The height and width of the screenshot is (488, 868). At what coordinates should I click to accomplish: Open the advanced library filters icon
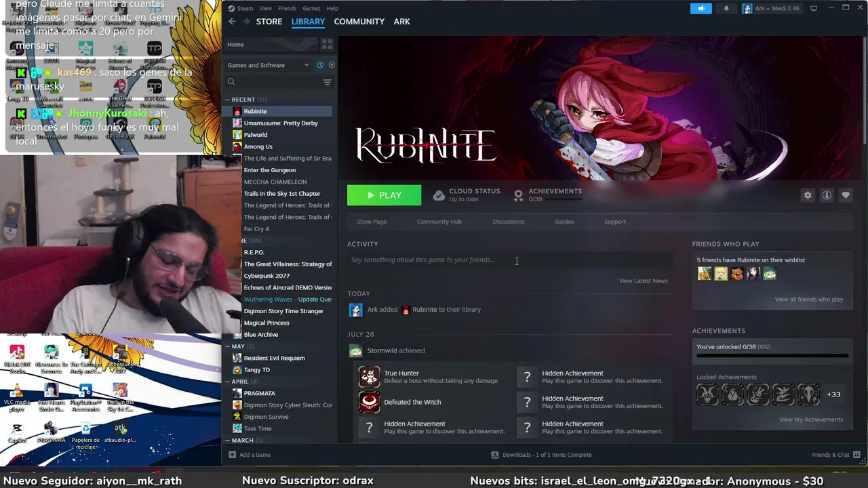point(327,82)
